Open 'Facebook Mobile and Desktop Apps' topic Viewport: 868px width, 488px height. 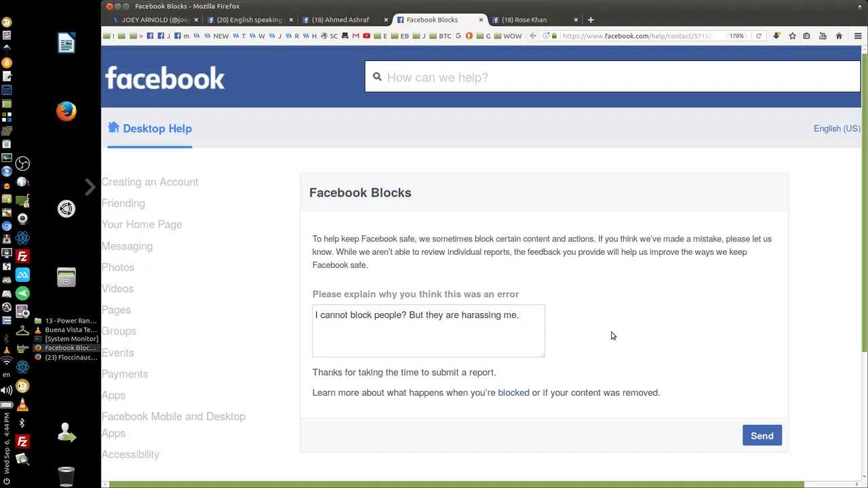pyautogui.click(x=174, y=425)
